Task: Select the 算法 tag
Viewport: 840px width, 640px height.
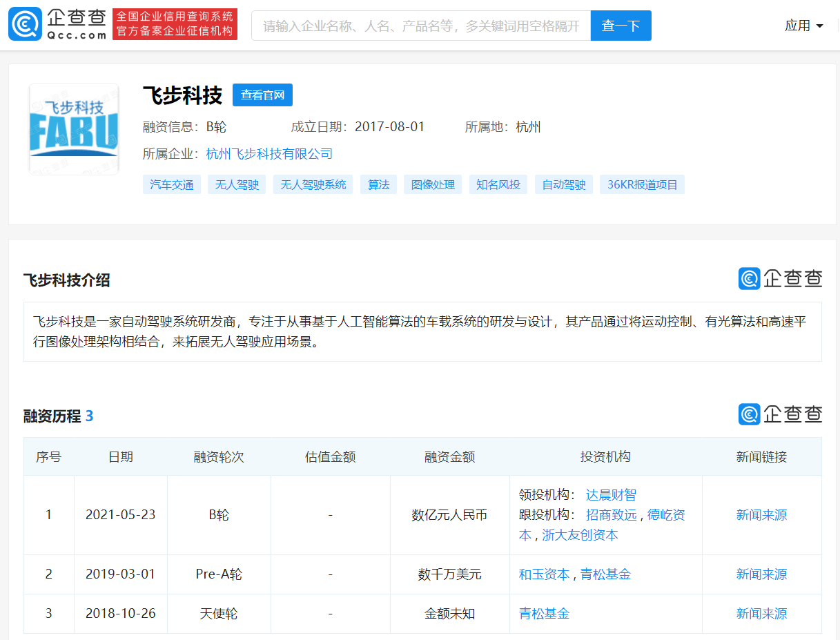Action: [378, 184]
